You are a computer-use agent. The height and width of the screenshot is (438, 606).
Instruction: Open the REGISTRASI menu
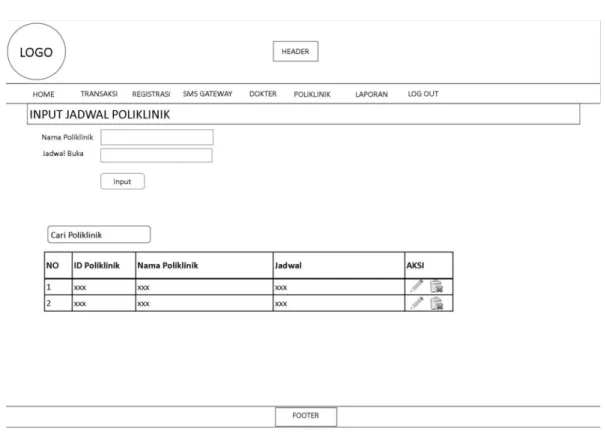pos(151,94)
